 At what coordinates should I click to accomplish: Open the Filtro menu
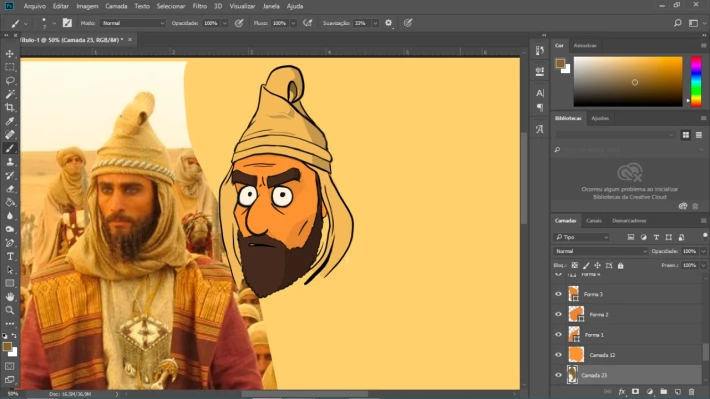coord(199,6)
